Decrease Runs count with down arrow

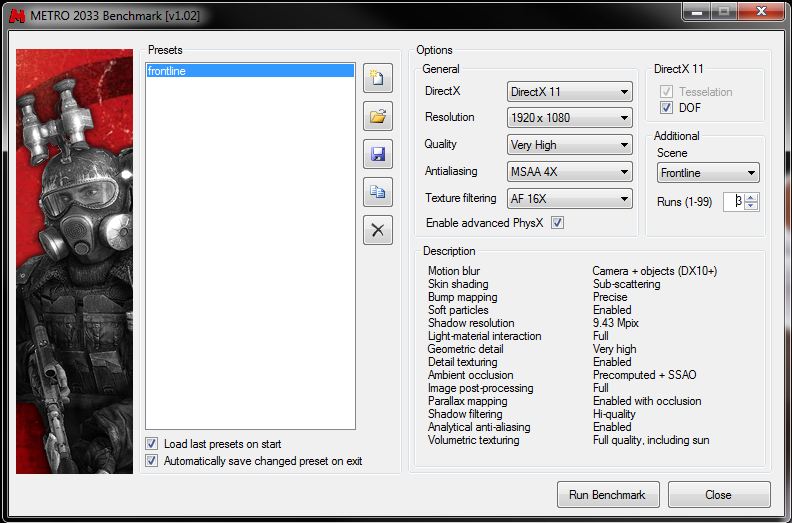click(751, 206)
